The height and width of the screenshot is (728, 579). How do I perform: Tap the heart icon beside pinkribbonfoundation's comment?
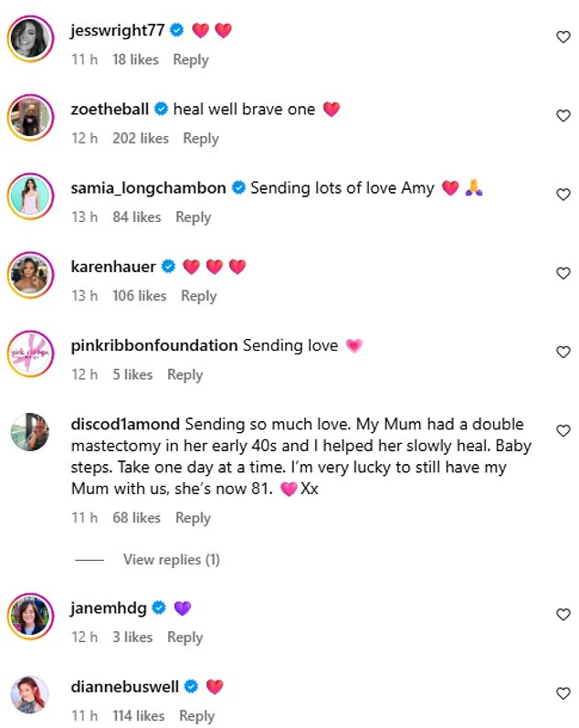[x=563, y=352]
